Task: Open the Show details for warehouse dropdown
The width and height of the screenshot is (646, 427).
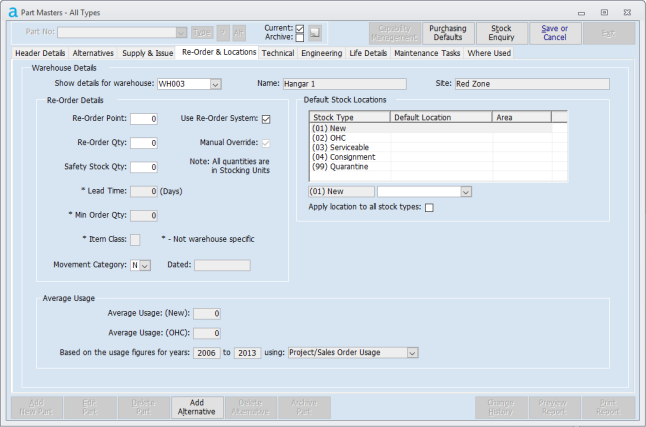Action: 215,84
